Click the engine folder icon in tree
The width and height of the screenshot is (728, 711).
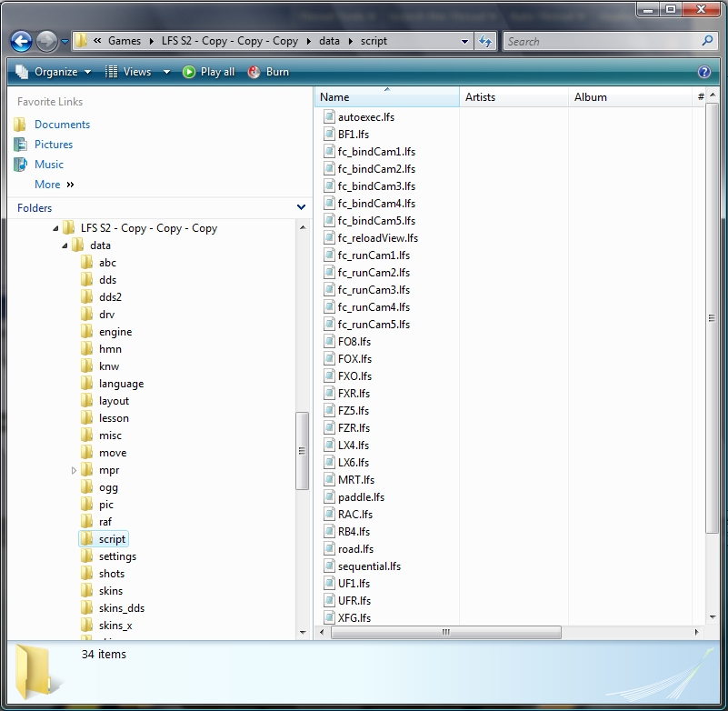[x=87, y=332]
